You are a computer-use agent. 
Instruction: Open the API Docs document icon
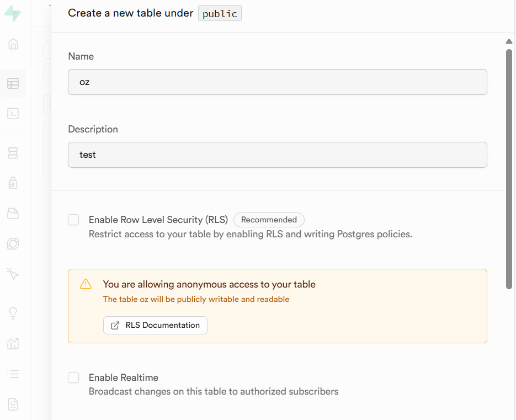click(13, 404)
